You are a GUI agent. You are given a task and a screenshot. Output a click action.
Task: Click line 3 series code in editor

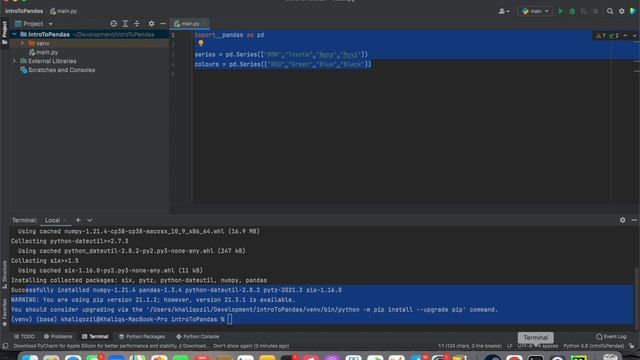281,54
